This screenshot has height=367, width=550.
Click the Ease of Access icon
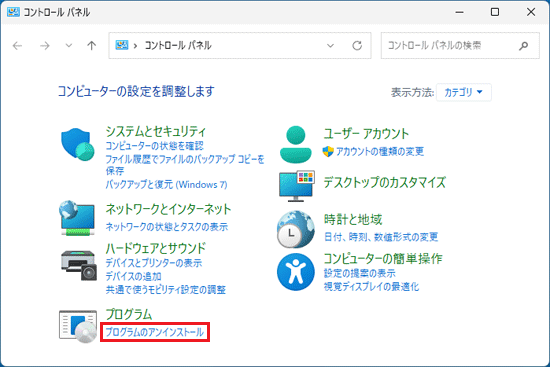[x=296, y=272]
